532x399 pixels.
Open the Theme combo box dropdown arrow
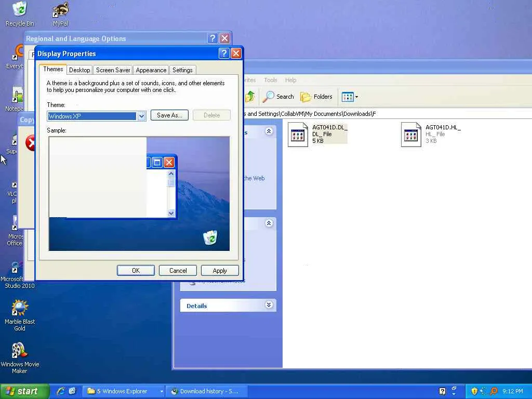coord(141,116)
